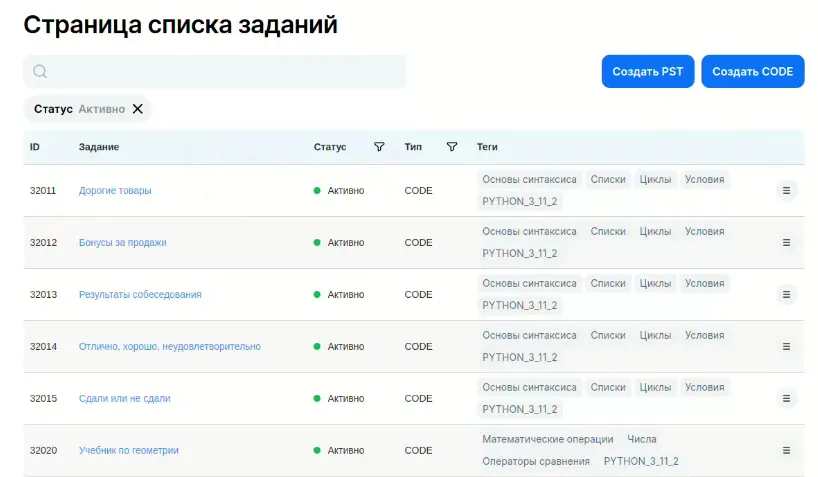Click the Создать CODE button
818x477 pixels.
pos(752,71)
